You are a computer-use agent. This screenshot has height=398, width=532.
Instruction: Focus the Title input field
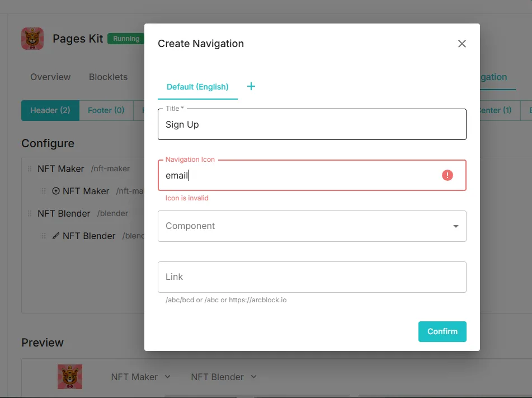click(312, 124)
